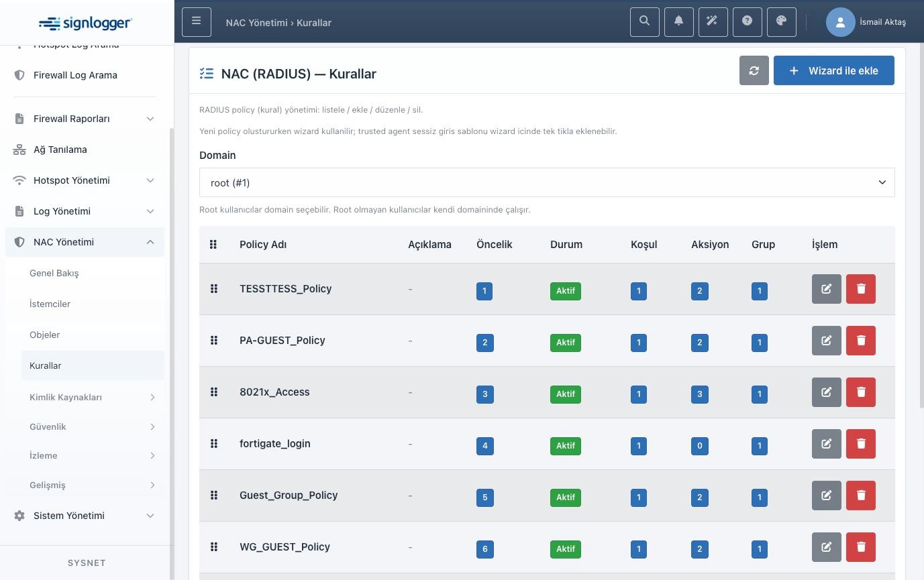
Task: Delete the PA-GUEST_Policy rule
Action: click(x=861, y=341)
